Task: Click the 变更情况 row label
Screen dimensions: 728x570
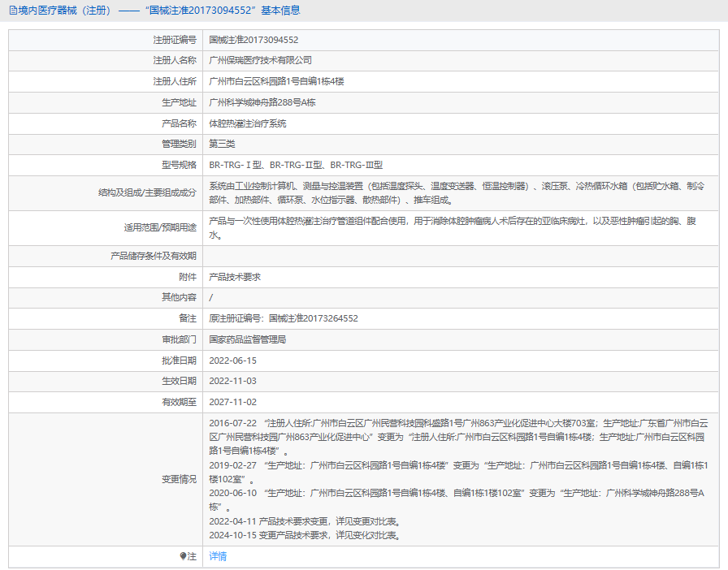Action: [x=179, y=479]
